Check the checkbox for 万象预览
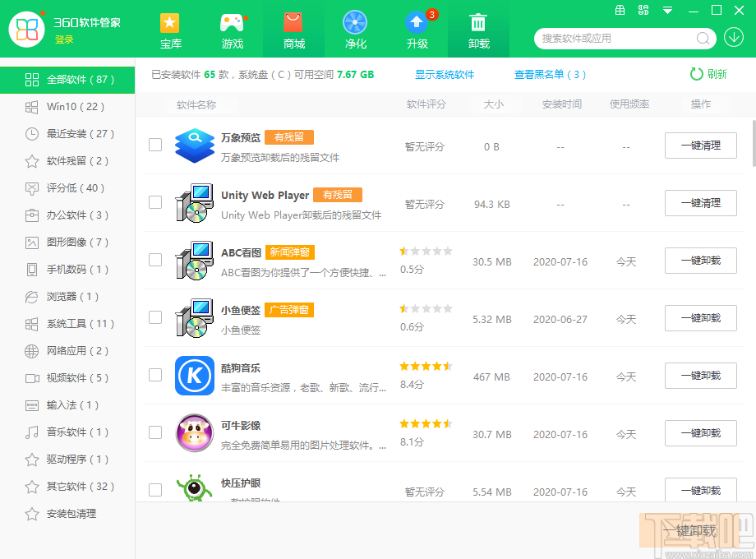 (x=155, y=146)
